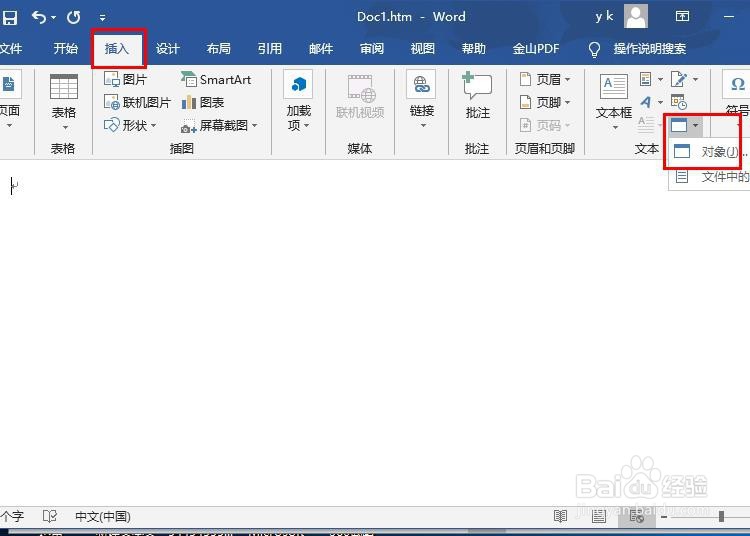Open the undo history dropdown arrow

tap(53, 18)
